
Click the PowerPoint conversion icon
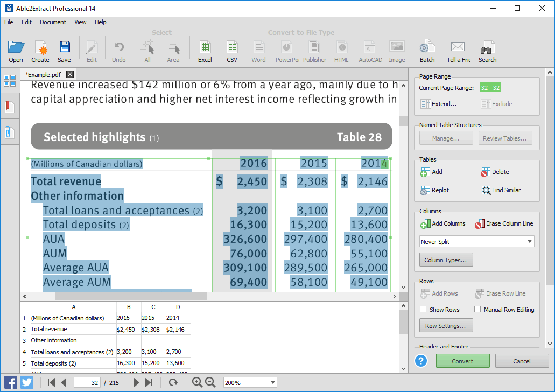[x=287, y=51]
